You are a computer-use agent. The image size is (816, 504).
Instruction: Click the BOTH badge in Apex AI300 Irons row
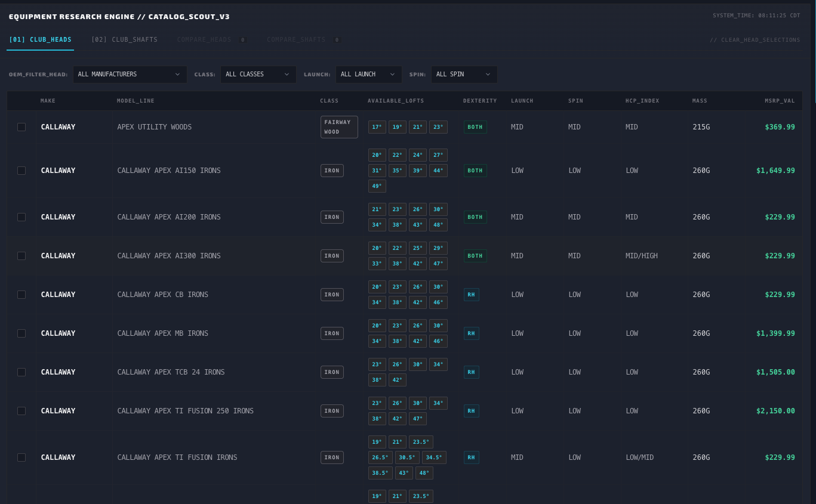[475, 256]
